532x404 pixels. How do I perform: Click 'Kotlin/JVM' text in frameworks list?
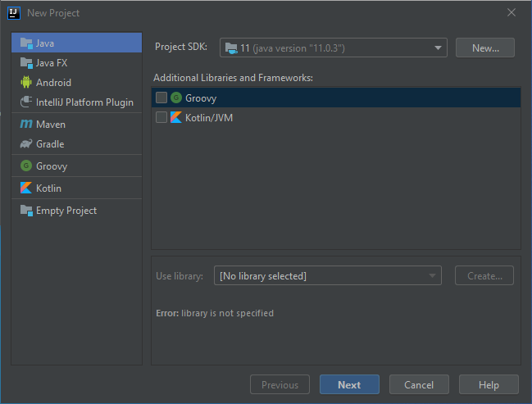pyautogui.click(x=209, y=118)
